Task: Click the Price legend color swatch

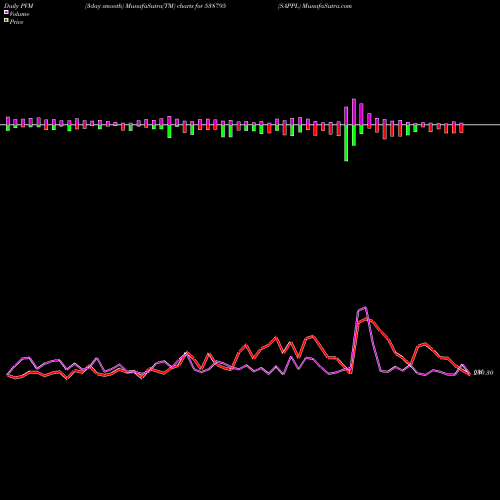Action: point(6,21)
